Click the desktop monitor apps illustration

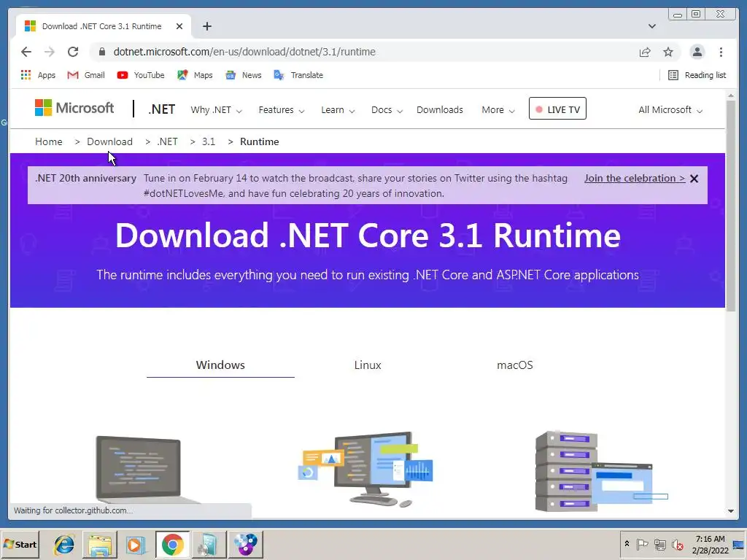(x=365, y=470)
